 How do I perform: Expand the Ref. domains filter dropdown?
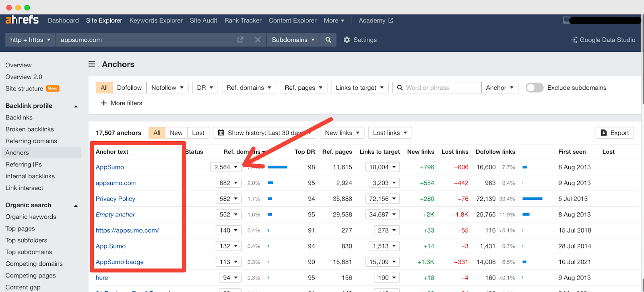pos(249,88)
